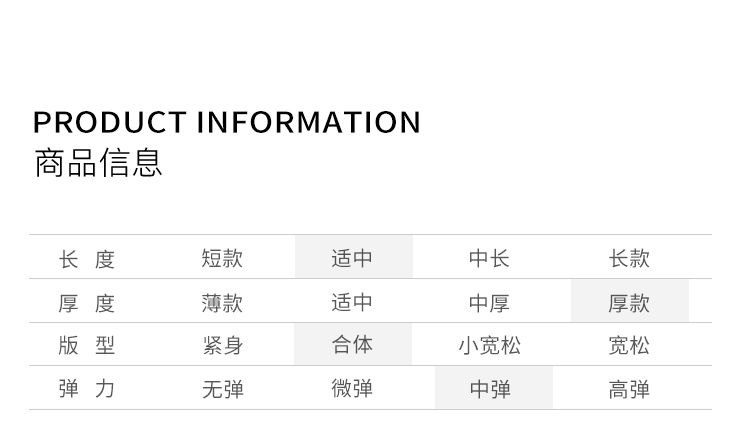Choose the highlighted 适中 length option
Viewport: 750px width, 436px height.
tap(352, 258)
